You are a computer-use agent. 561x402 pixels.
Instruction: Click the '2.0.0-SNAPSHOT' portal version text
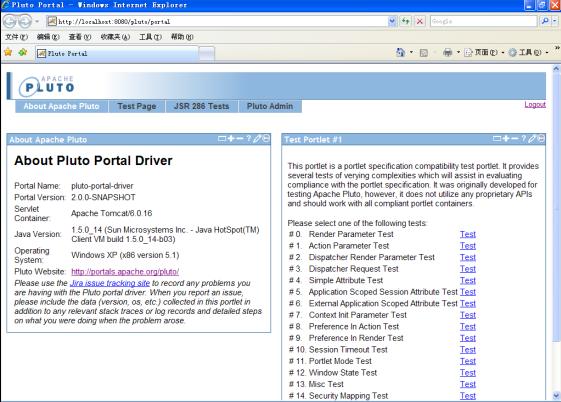pos(103,197)
